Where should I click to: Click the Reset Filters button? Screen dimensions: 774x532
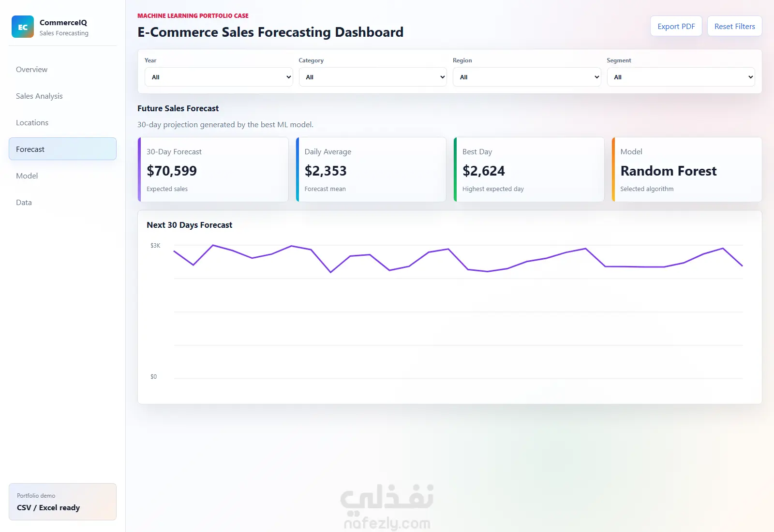click(x=734, y=26)
